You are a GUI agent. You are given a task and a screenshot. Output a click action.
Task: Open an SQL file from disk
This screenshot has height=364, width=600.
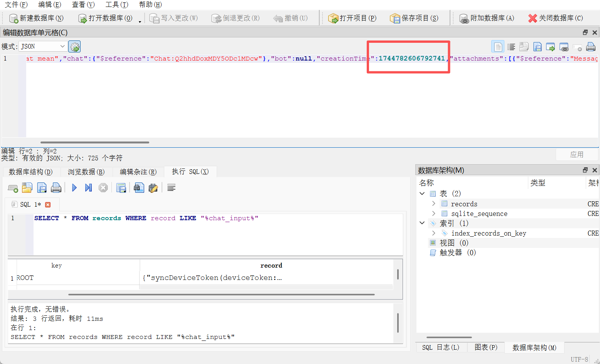tap(27, 188)
